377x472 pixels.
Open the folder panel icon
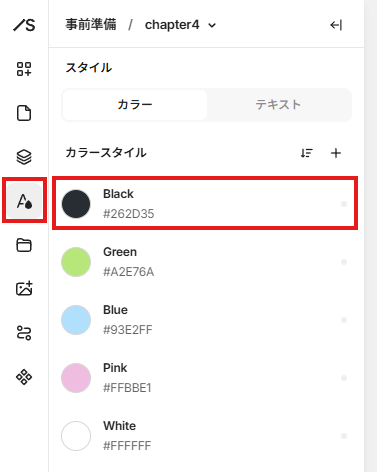tap(24, 245)
